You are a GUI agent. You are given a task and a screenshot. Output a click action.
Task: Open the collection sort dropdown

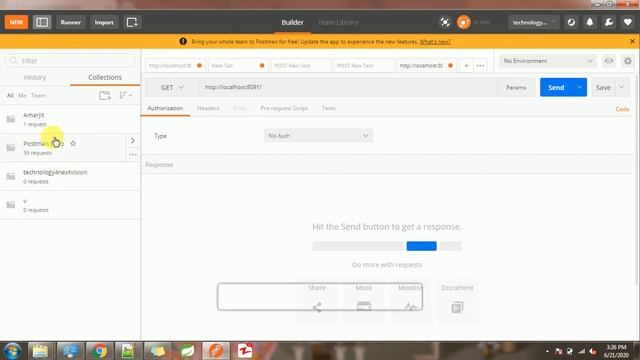coord(125,96)
